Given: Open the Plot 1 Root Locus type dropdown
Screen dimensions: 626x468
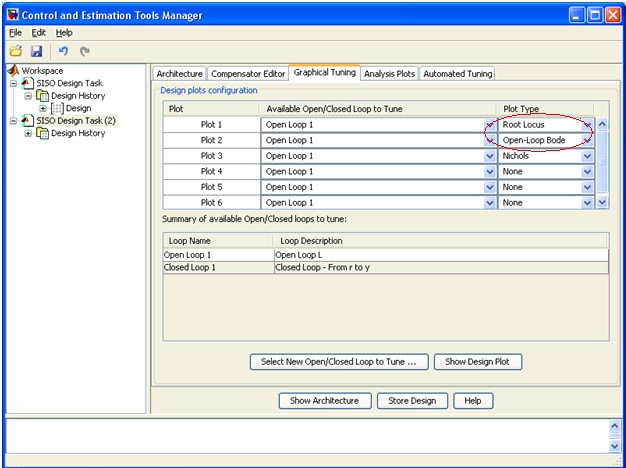Looking at the screenshot, I should (586, 125).
